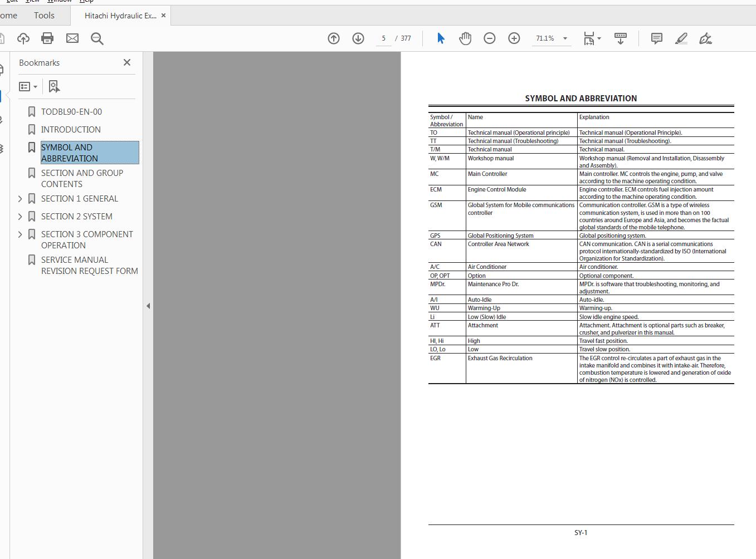Image resolution: width=756 pixels, height=559 pixels.
Task: Click bookmark icon beside SECTION 2 SYSTEM
Action: point(32,217)
